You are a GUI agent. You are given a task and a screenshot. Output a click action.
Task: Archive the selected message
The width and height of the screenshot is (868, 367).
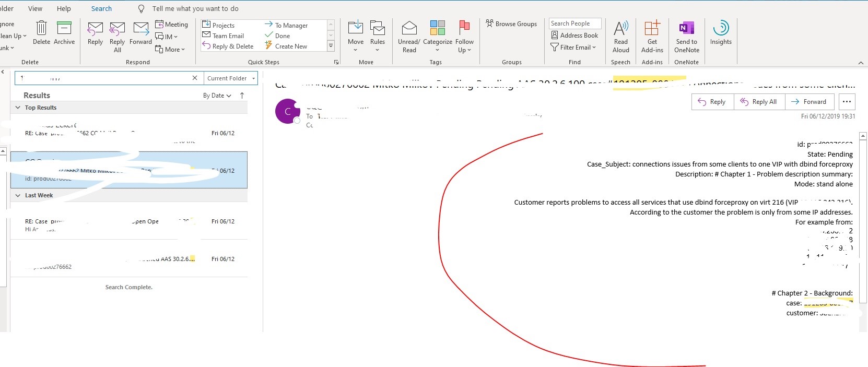tap(64, 32)
